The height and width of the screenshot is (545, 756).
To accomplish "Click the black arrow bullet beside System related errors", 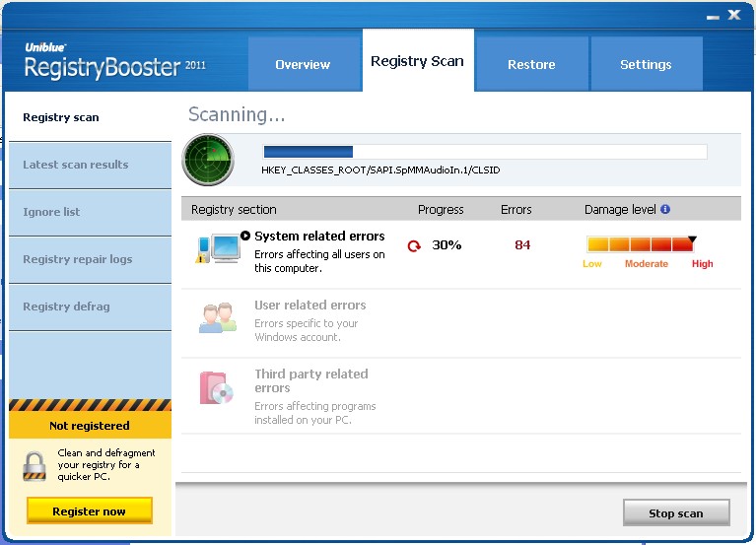I will click(x=245, y=236).
